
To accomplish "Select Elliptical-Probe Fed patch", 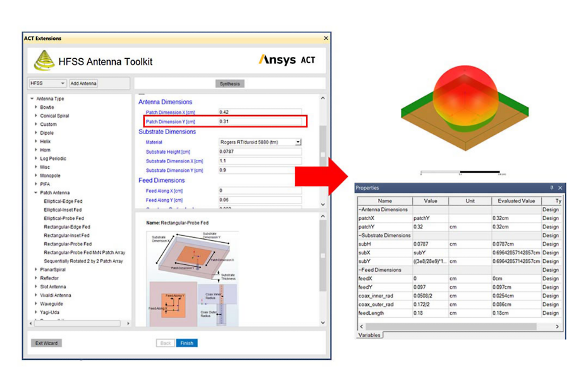I will tap(64, 218).
